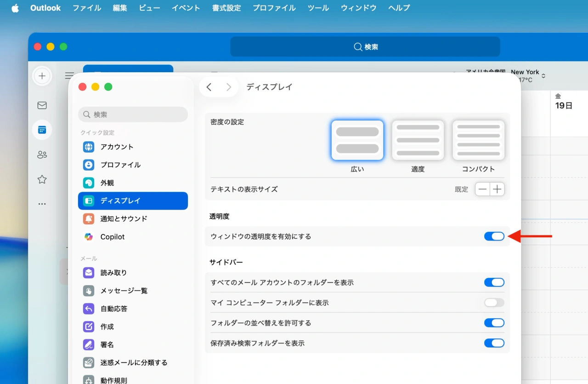Click the 外観 palette icon
This screenshot has height=384, width=588.
89,183
